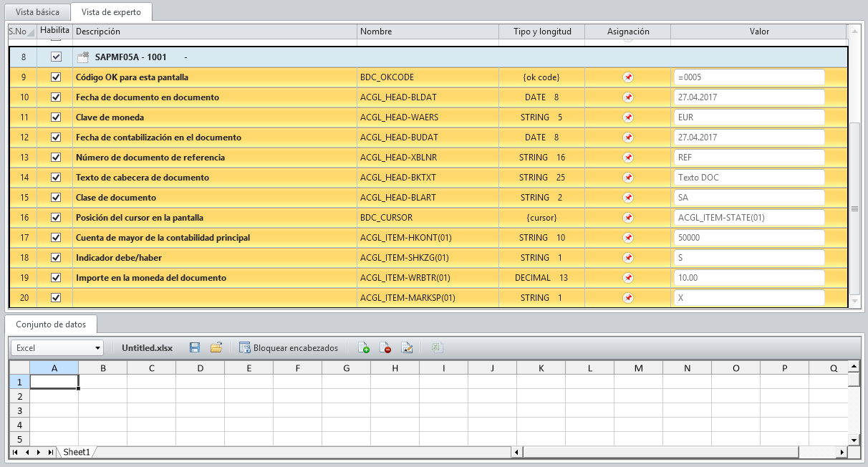Toggle checkbox for Clase de documento row
This screenshot has height=467, width=868.
tap(56, 197)
